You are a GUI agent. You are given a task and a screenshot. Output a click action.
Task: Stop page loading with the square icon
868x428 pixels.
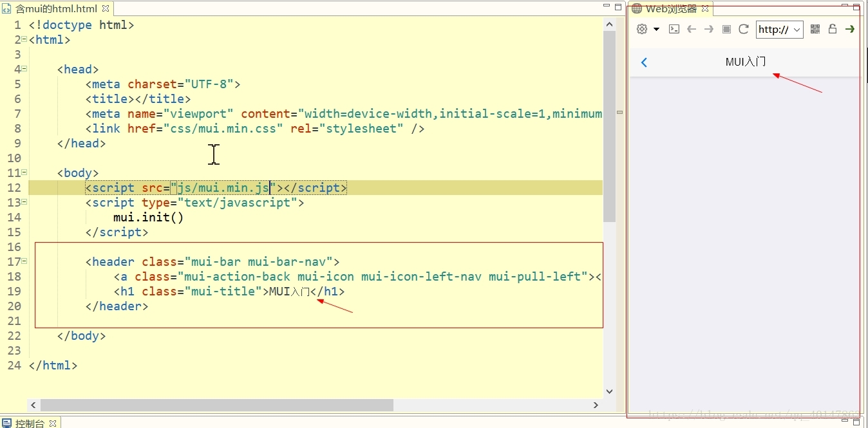click(x=726, y=29)
